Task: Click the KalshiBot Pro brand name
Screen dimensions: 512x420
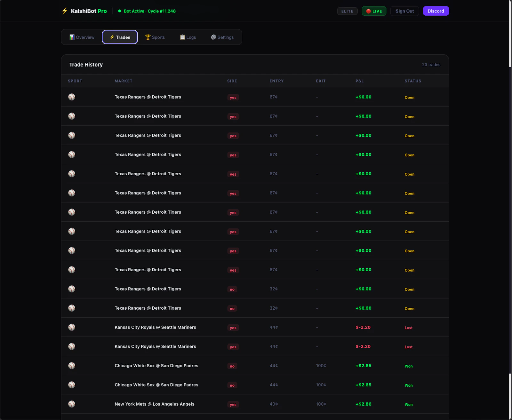Action: click(89, 11)
